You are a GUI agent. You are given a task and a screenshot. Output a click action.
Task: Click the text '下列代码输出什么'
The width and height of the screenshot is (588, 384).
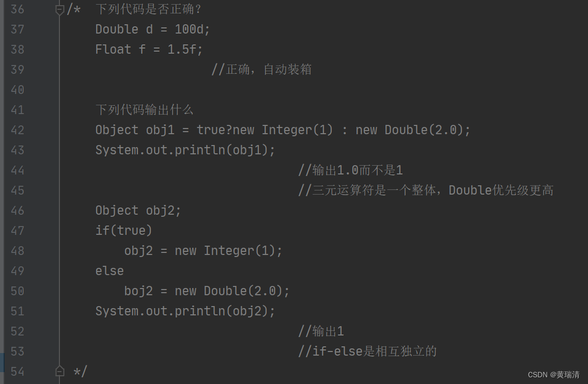pyautogui.click(x=144, y=110)
